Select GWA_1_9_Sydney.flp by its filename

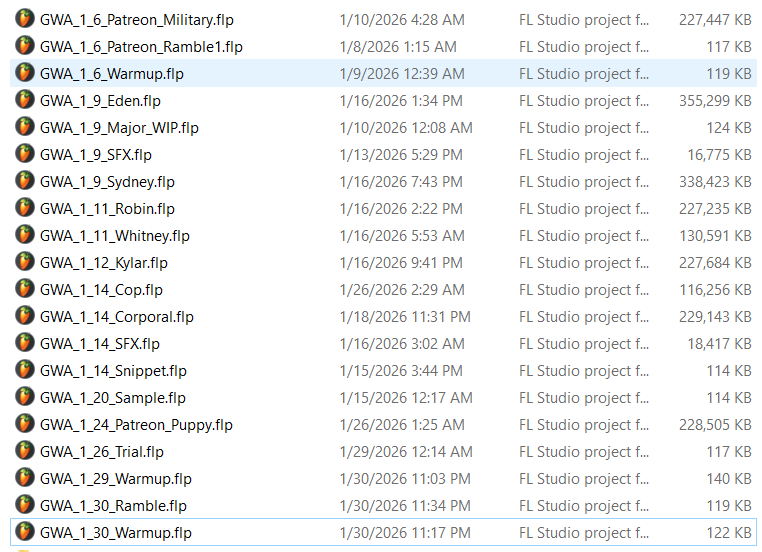click(x=108, y=181)
